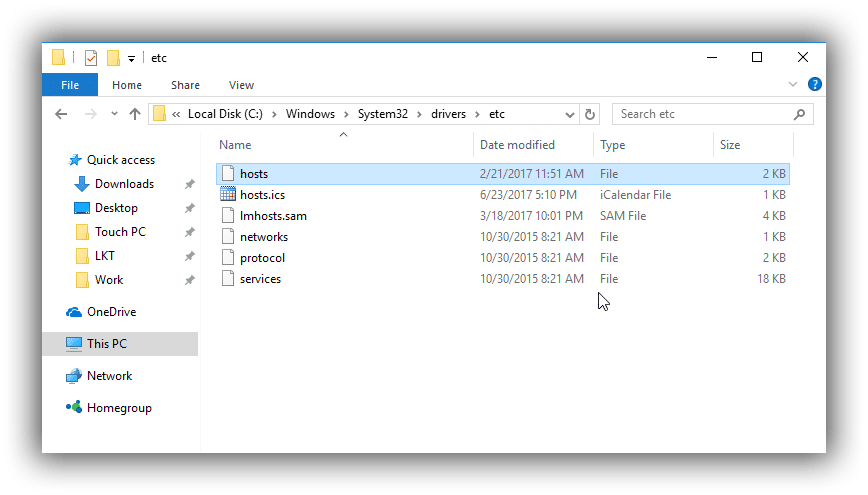Viewport: 868px width, 495px height.
Task: Expand subfolders arrow after System32 breadcrumb
Action: (x=419, y=115)
